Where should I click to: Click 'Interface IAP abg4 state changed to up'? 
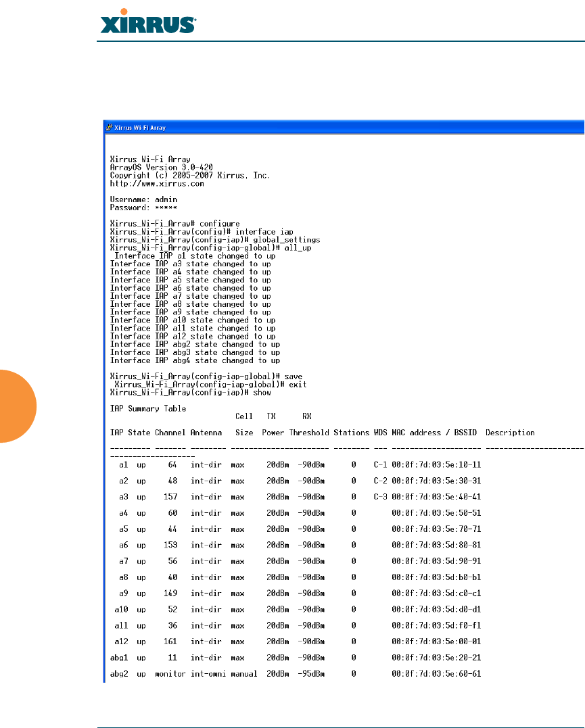coord(195,360)
